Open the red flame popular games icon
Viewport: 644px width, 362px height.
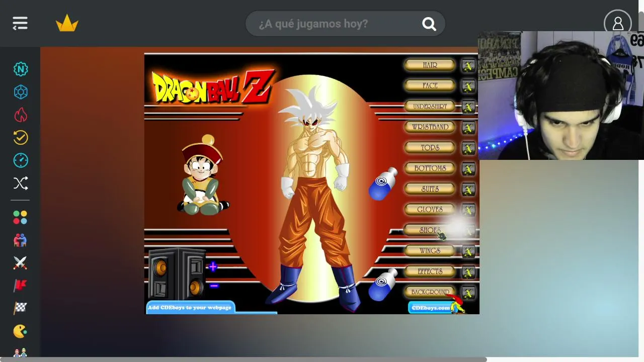click(x=21, y=115)
